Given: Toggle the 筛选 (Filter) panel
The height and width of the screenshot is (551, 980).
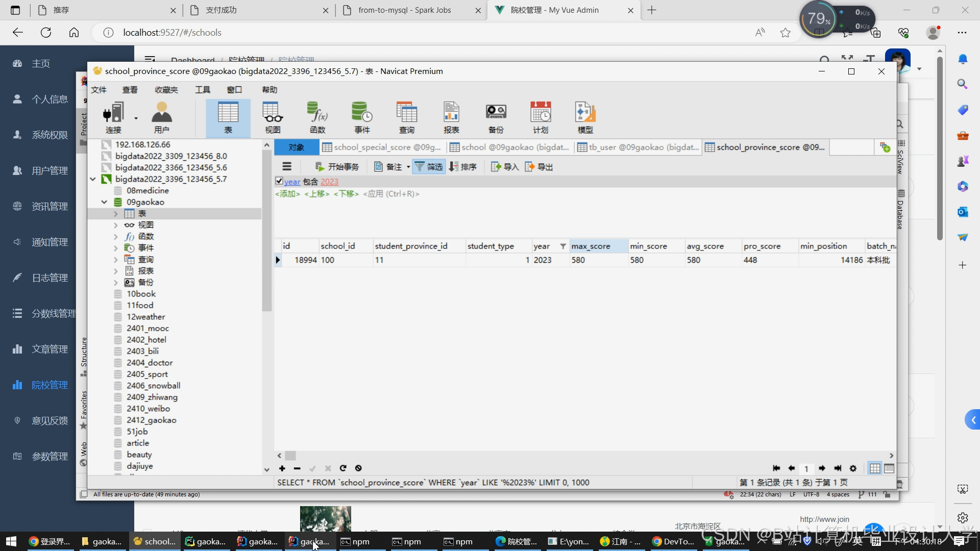Looking at the screenshot, I should pos(428,166).
